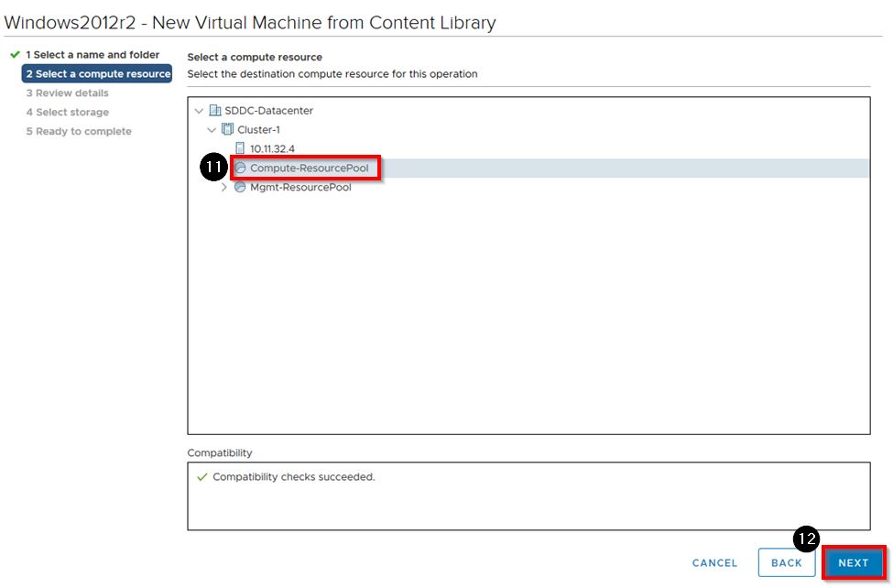The image size is (893, 588).
Task: Select Mgmt-ResourcePool in the tree
Action: pos(300,187)
